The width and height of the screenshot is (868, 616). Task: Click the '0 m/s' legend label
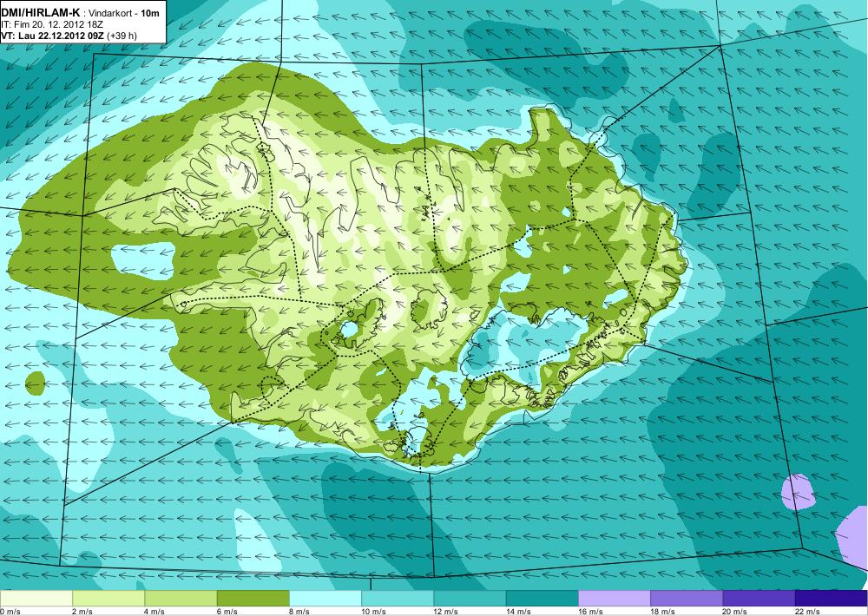(x=10, y=612)
